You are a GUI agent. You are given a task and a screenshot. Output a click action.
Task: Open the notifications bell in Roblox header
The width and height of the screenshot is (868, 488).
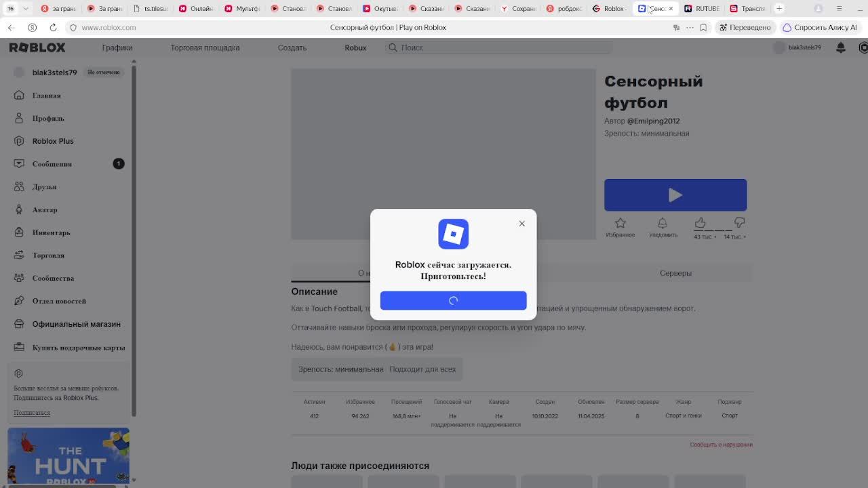[x=841, y=47]
